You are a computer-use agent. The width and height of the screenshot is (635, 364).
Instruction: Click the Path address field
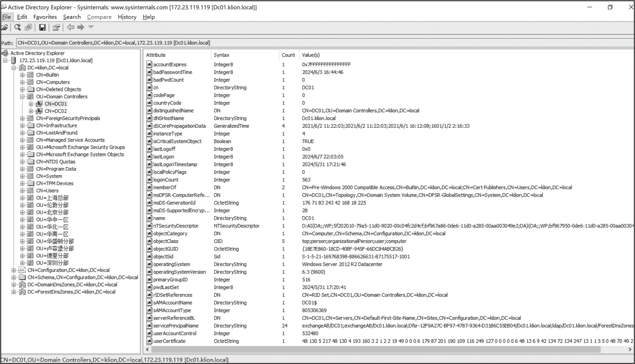[x=325, y=43]
